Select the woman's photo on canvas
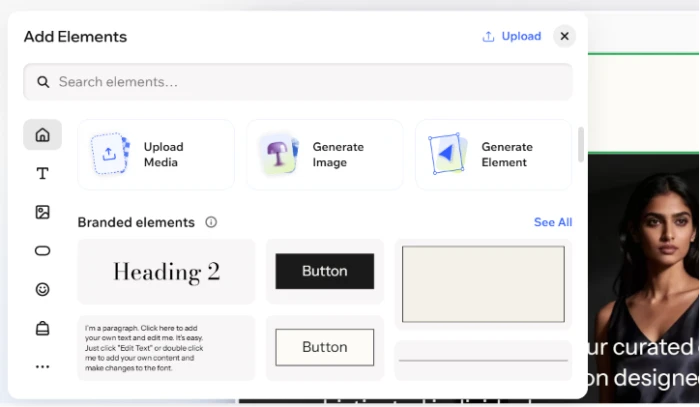The image size is (700, 407). click(644, 277)
